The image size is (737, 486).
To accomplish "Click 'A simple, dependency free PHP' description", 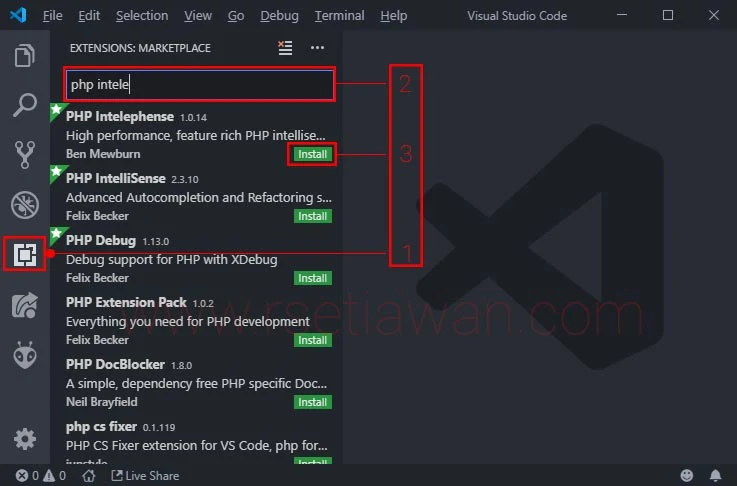I will click(x=196, y=384).
